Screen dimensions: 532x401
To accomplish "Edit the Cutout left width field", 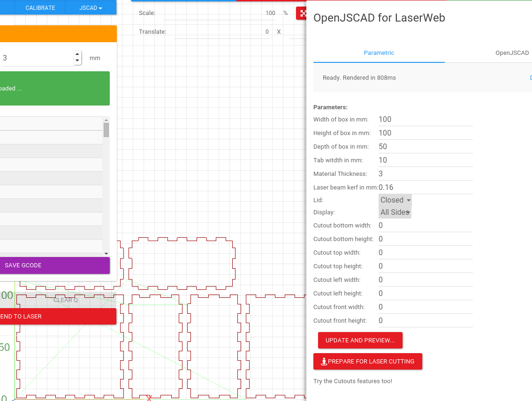I will 426,280.
